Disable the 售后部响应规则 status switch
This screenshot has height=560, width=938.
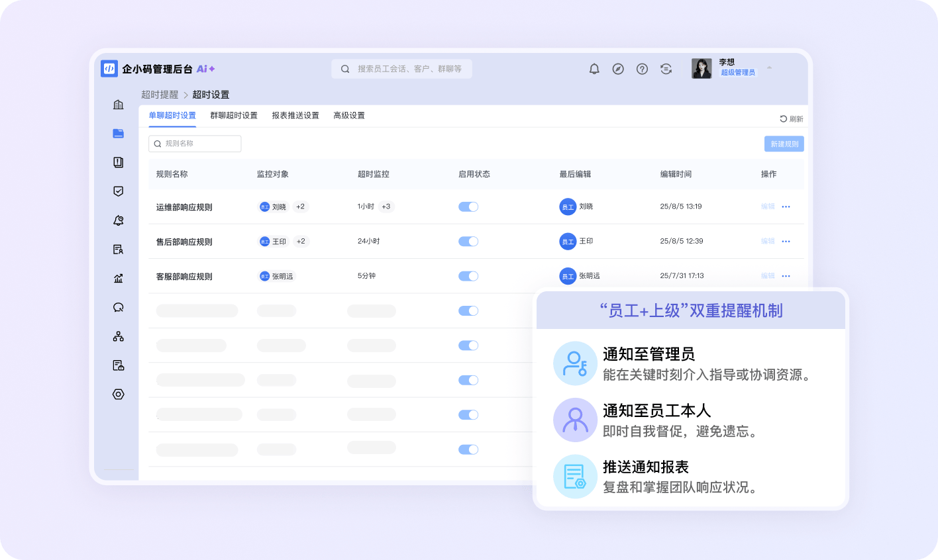(468, 242)
